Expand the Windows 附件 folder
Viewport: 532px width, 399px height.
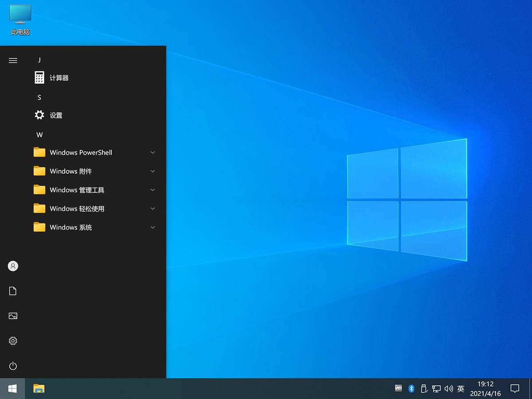click(71, 171)
